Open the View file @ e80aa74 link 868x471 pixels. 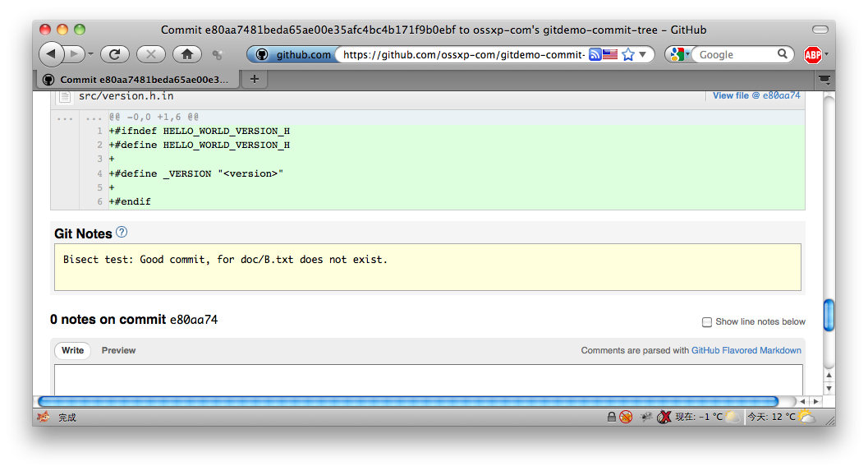coord(756,95)
